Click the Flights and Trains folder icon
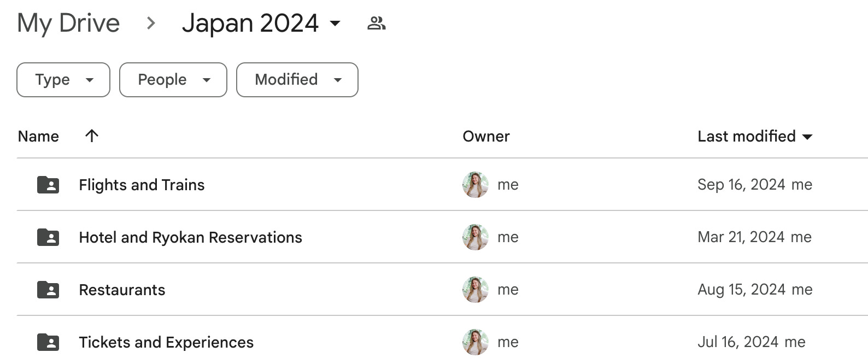This screenshot has width=868, height=364. 48,185
